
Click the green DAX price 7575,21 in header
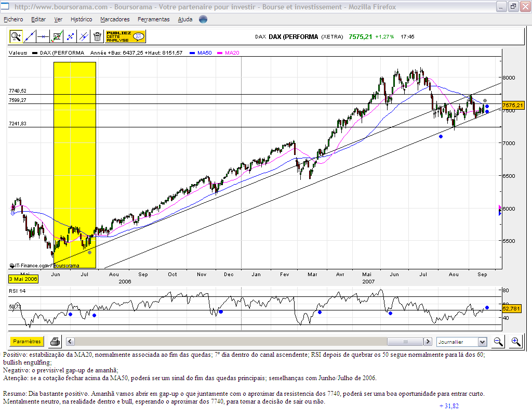point(361,37)
